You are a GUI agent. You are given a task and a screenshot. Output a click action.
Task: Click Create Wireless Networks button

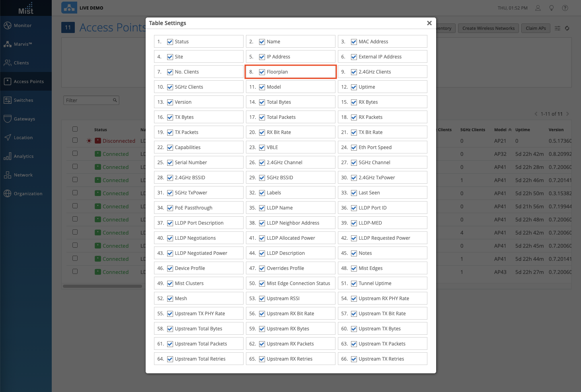click(488, 28)
